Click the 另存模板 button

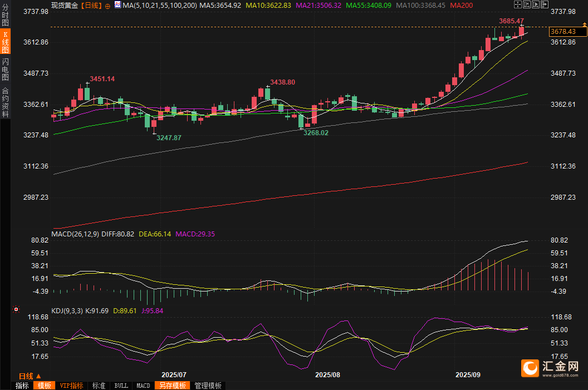pyautogui.click(x=172, y=386)
